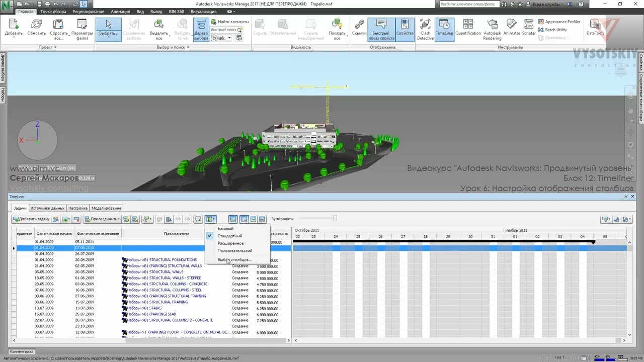Viewport: 644px width, 362px height.
Task: Open the BIM 360 ribbon tab
Action: [x=176, y=12]
